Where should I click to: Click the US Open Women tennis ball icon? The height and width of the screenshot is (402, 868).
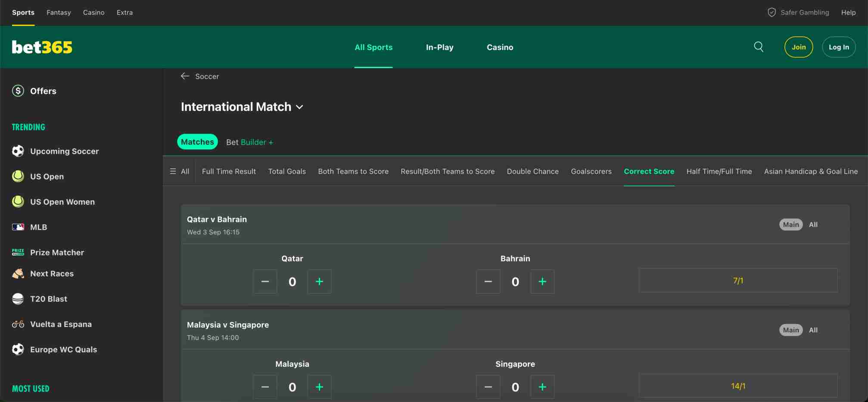[x=18, y=202]
